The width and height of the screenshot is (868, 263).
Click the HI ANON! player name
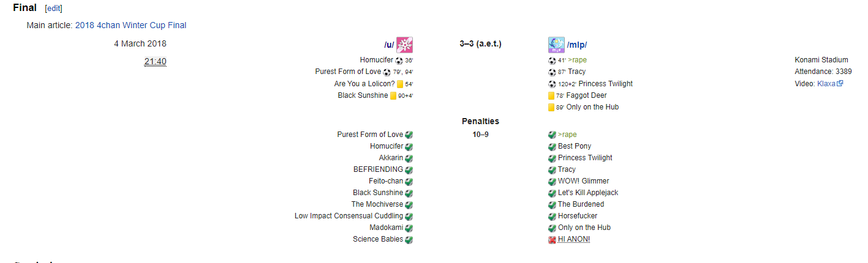(574, 239)
